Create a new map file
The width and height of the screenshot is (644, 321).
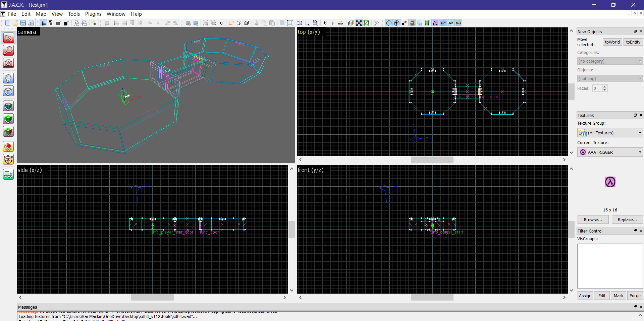pyautogui.click(x=7, y=23)
